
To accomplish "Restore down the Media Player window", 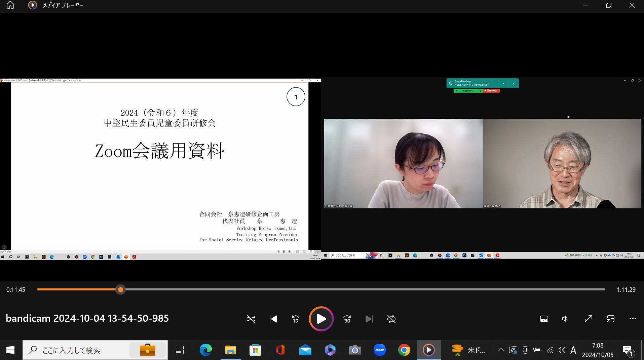I will point(609,5).
